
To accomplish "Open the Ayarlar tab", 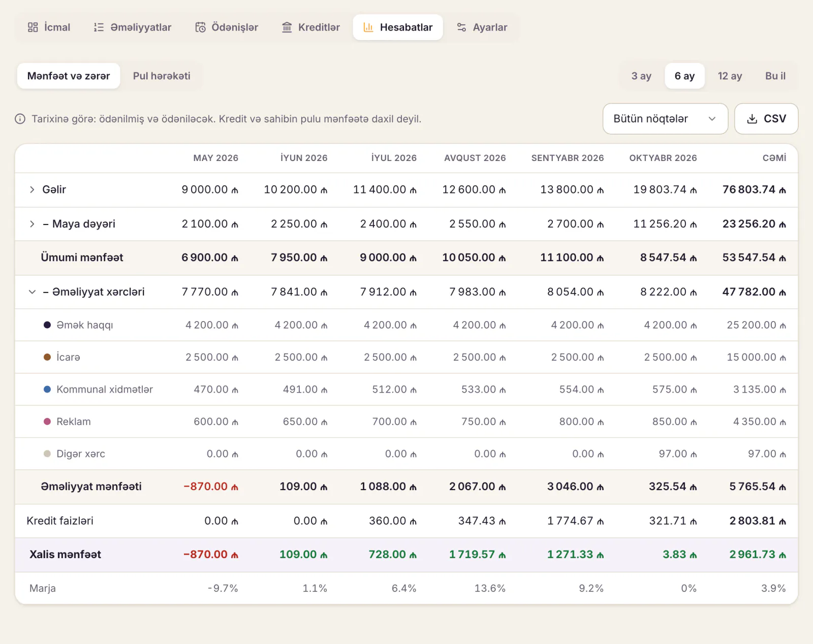I will pyautogui.click(x=482, y=27).
